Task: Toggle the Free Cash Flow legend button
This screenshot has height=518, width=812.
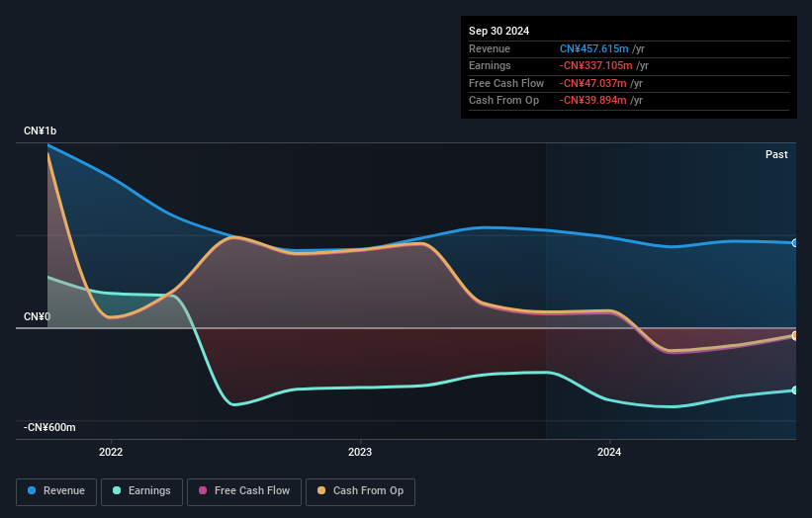Action: (244, 491)
